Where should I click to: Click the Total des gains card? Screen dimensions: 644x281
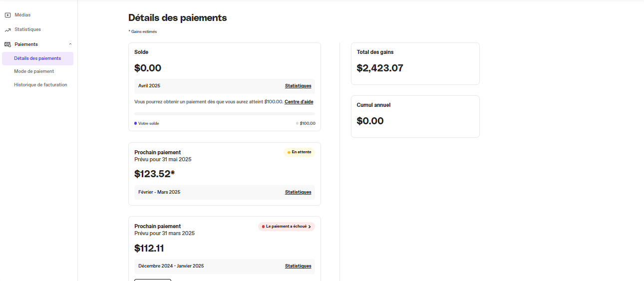[415, 63]
